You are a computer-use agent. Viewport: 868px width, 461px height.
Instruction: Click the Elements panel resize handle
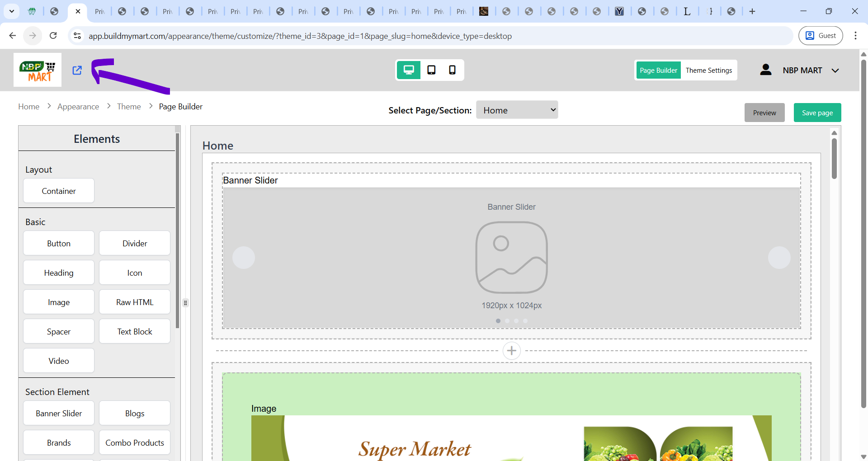[185, 303]
